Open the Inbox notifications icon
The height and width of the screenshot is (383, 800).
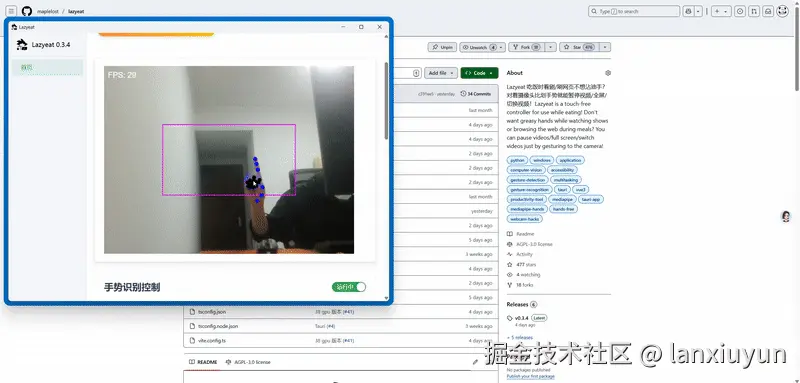(768, 11)
